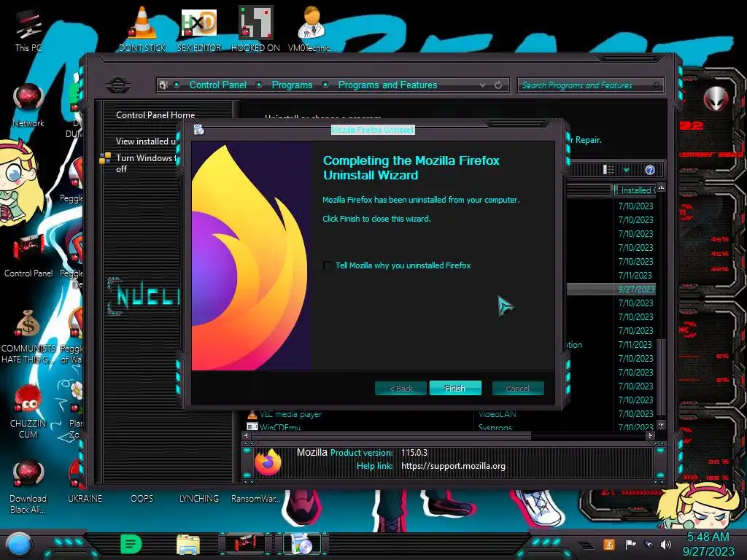Click the Alienware head gadget icon
747x560 pixels.
[x=716, y=99]
